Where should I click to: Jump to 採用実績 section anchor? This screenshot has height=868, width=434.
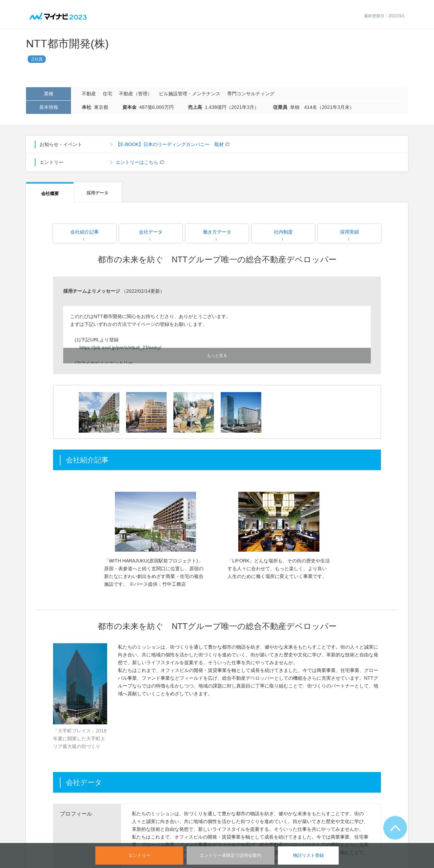(x=349, y=233)
